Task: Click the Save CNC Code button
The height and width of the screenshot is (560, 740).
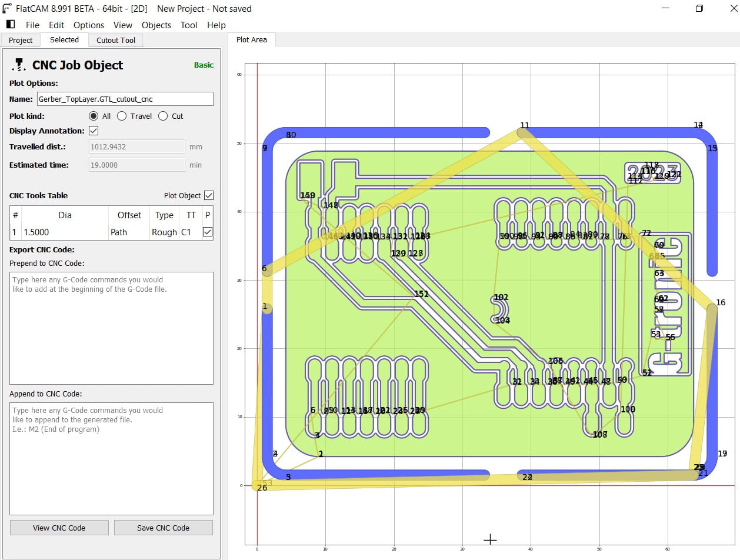Action: (163, 528)
